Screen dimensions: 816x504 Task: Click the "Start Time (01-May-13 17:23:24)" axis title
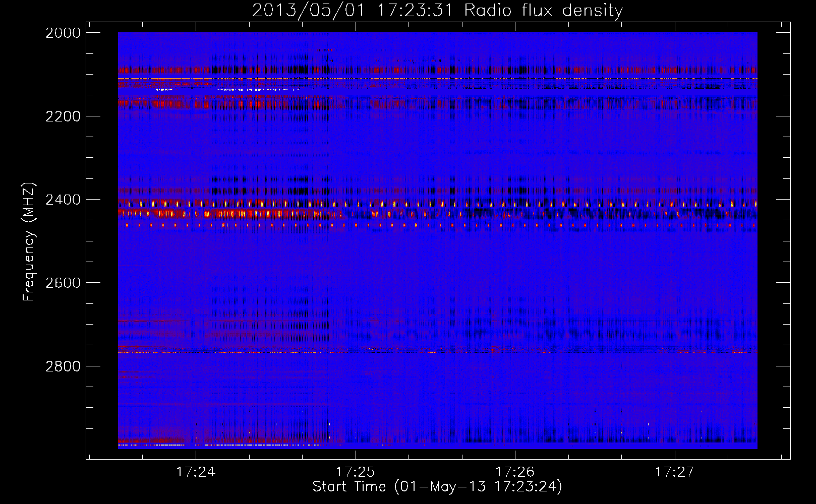[437, 487]
